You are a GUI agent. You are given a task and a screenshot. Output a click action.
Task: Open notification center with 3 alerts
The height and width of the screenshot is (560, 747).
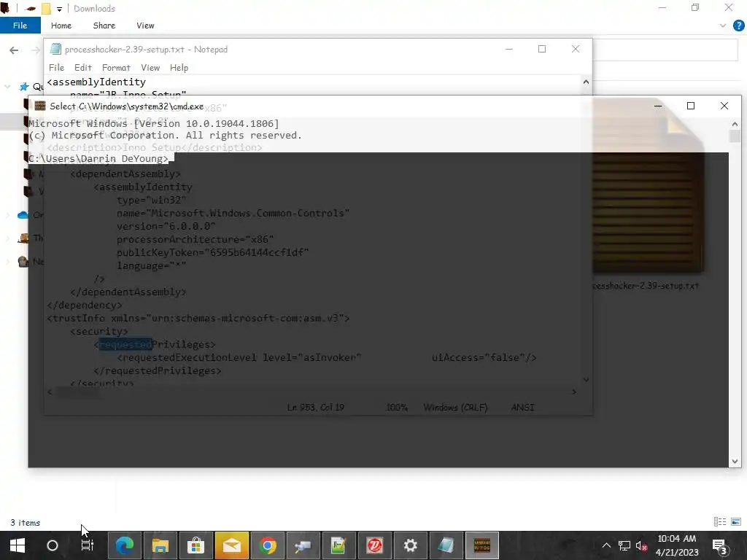pyautogui.click(x=719, y=546)
